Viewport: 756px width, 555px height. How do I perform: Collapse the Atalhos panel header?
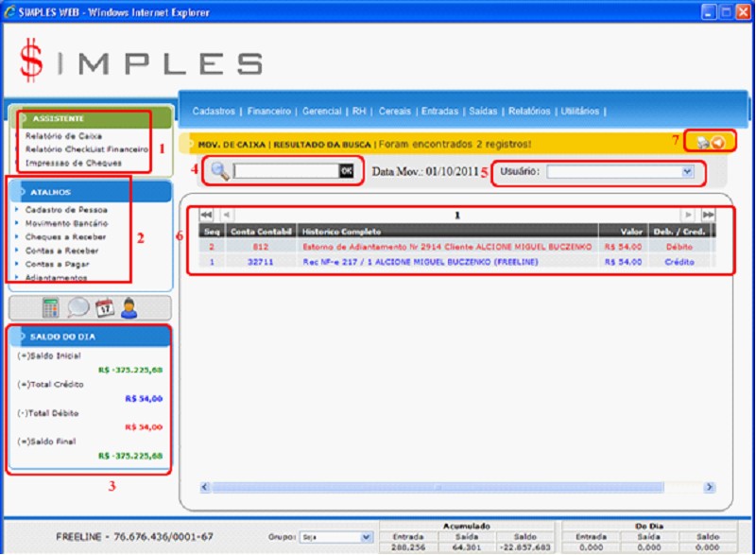pyautogui.click(x=92, y=192)
